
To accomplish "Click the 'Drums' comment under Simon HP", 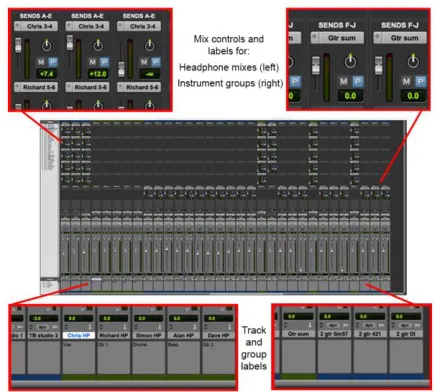I will coord(140,345).
